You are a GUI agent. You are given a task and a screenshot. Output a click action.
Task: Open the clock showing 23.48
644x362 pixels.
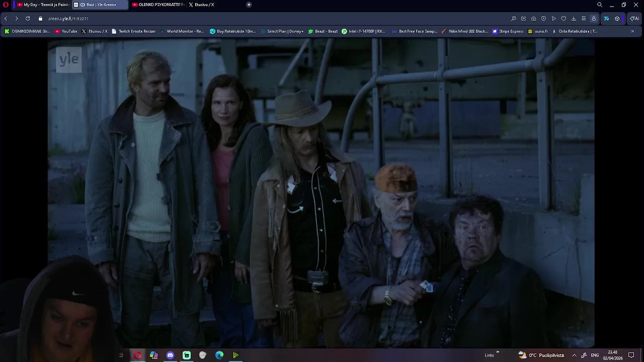click(613, 355)
